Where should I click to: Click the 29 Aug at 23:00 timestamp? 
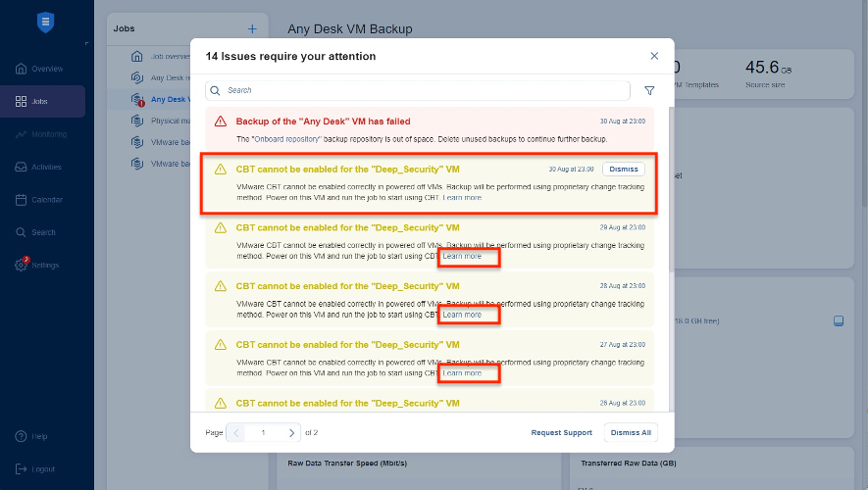pos(622,227)
